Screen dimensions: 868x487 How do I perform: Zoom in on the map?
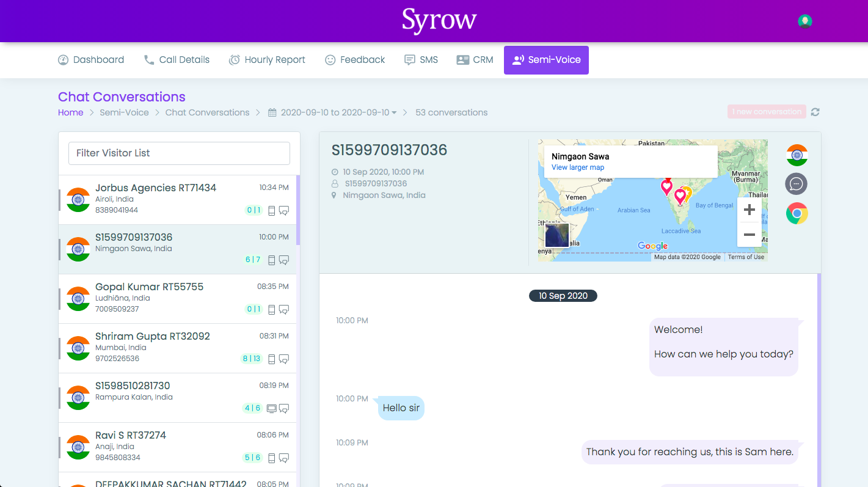[749, 210]
